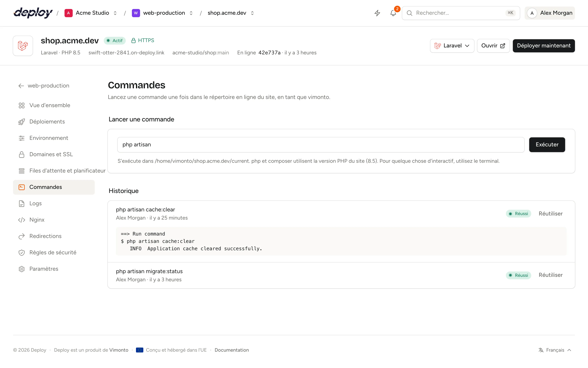Select Commandes in sidebar
The image size is (588, 368).
click(x=54, y=187)
